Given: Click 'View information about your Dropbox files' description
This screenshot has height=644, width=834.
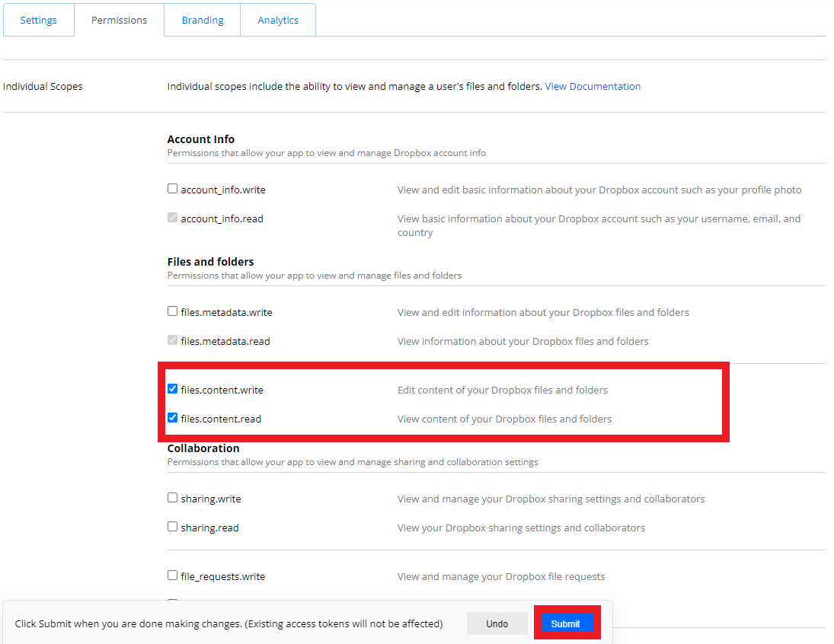Looking at the screenshot, I should tap(522, 341).
